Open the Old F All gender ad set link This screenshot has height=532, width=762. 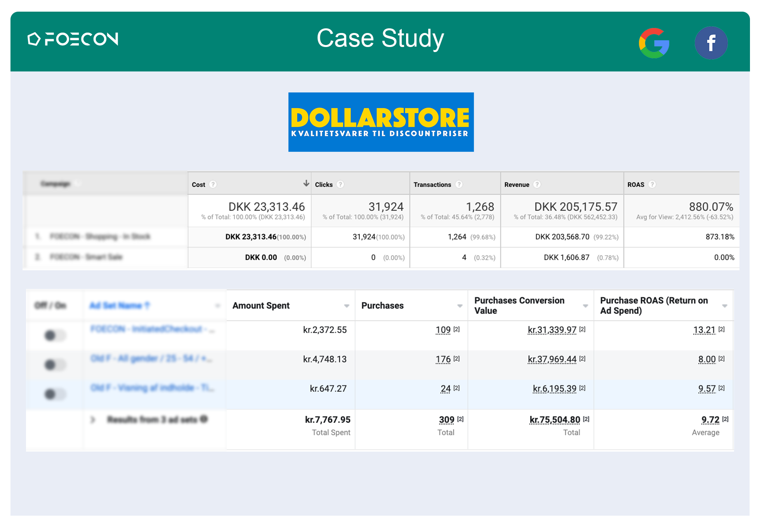click(151, 358)
